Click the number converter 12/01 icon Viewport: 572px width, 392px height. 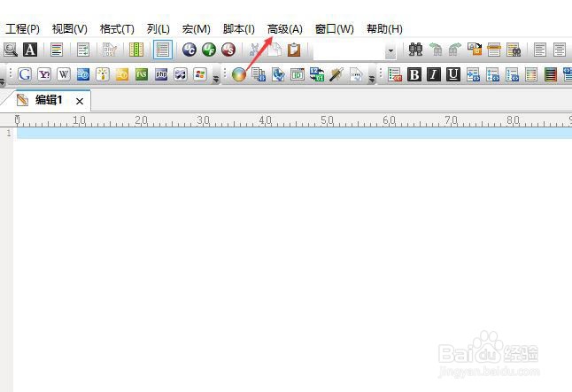[x=317, y=74]
